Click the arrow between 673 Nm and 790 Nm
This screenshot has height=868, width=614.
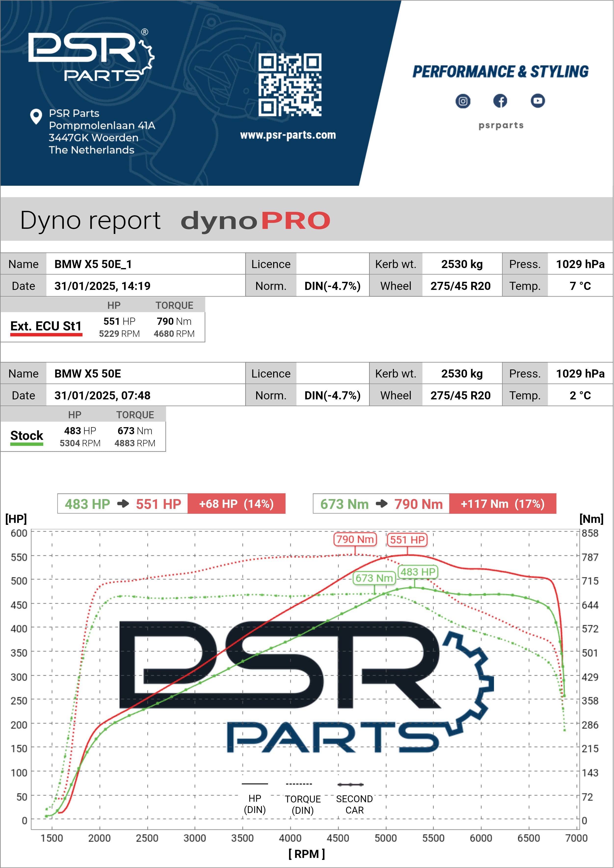[x=382, y=504]
